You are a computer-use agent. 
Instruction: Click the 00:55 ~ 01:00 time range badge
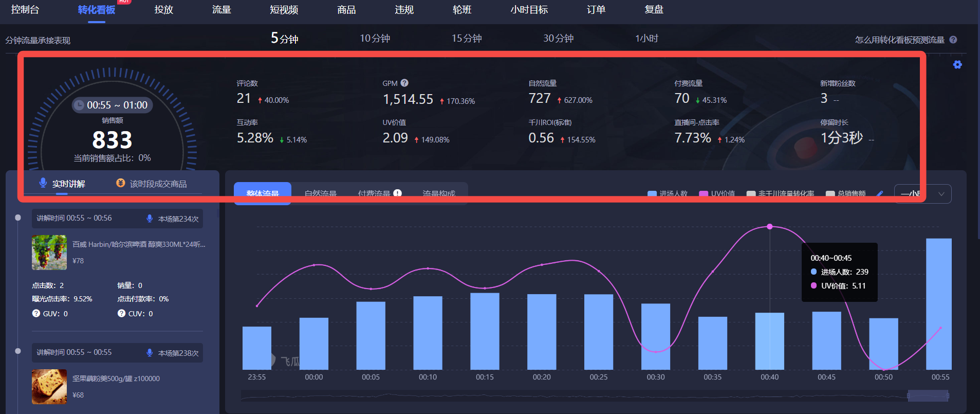pos(112,105)
